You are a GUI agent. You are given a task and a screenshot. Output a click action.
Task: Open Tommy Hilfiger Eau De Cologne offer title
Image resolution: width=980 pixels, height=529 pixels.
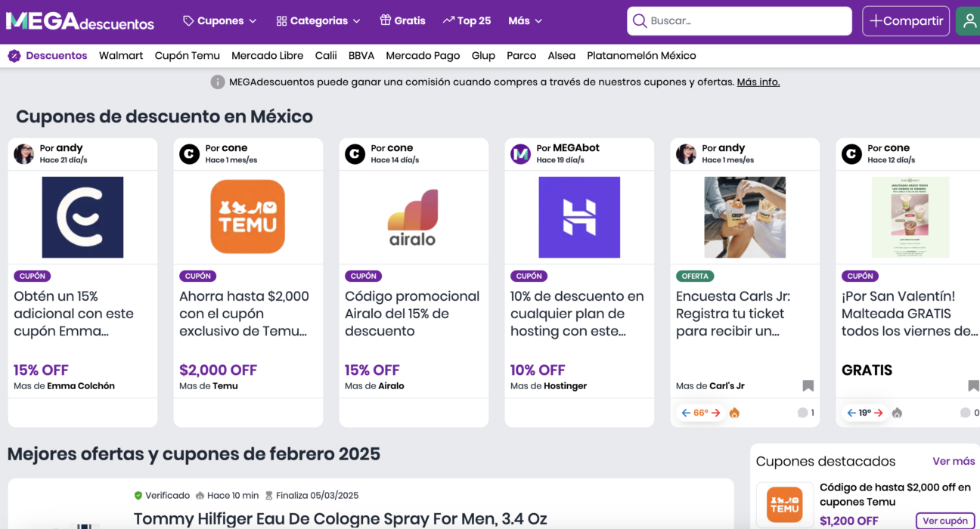pos(340,519)
